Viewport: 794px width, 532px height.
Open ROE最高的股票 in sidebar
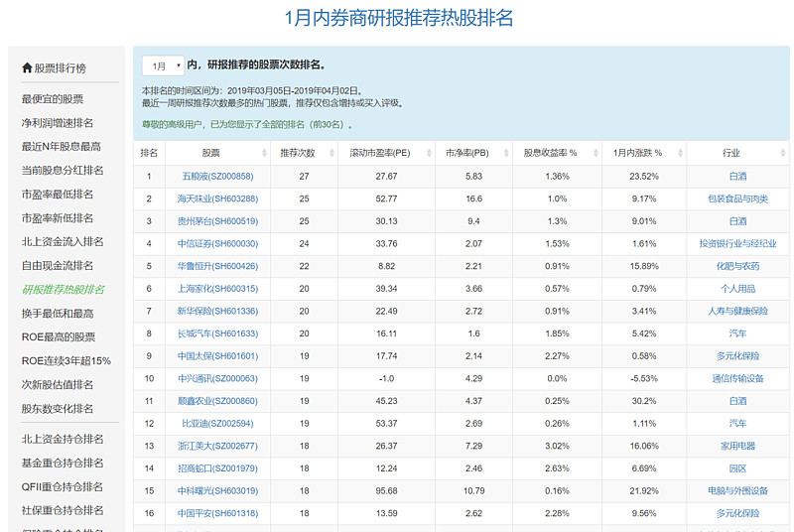click(x=59, y=337)
